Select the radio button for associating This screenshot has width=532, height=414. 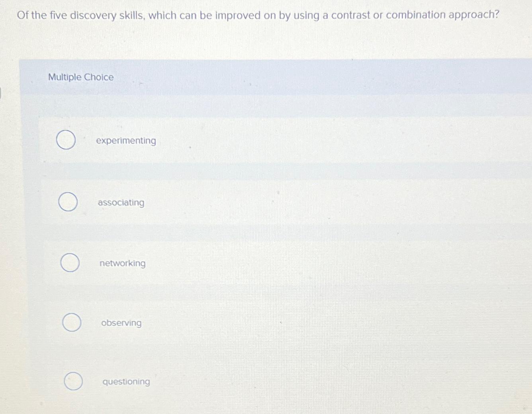tap(68, 202)
